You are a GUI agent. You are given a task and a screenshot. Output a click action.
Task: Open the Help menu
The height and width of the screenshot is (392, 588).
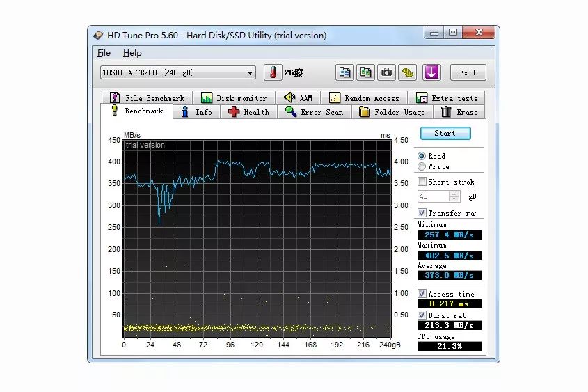pos(132,53)
